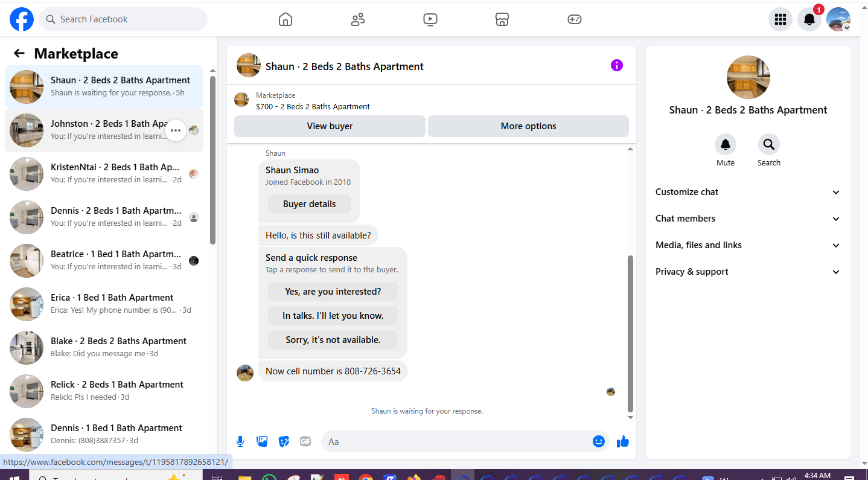Image resolution: width=868 pixels, height=480 pixels.
Task: Open Erica 1 Bed 1 Bath chat
Action: coord(104,304)
